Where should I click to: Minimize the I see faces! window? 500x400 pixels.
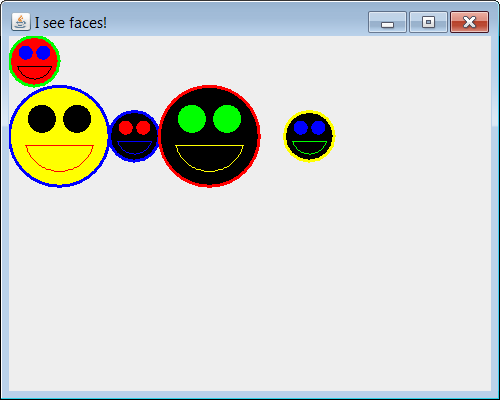(x=387, y=22)
